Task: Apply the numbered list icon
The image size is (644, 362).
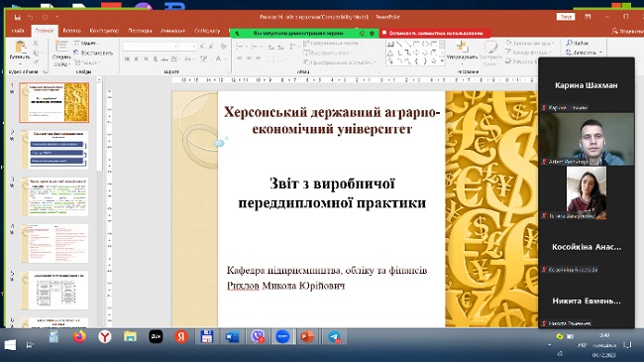Action: 255,47
